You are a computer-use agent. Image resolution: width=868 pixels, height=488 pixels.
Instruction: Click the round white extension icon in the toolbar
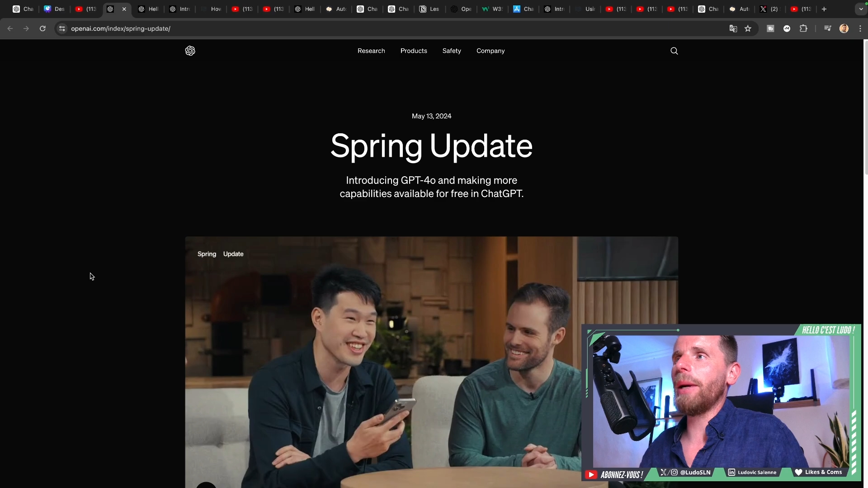pos(787,28)
